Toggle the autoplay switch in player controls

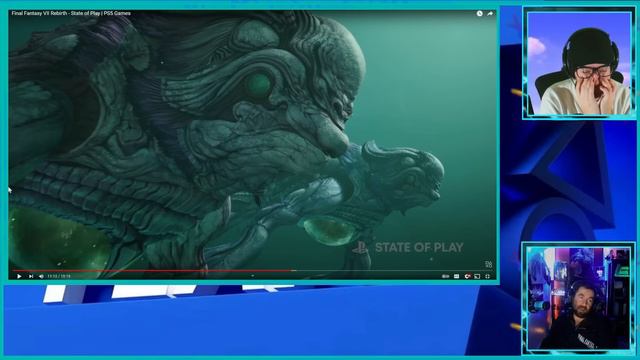point(445,276)
